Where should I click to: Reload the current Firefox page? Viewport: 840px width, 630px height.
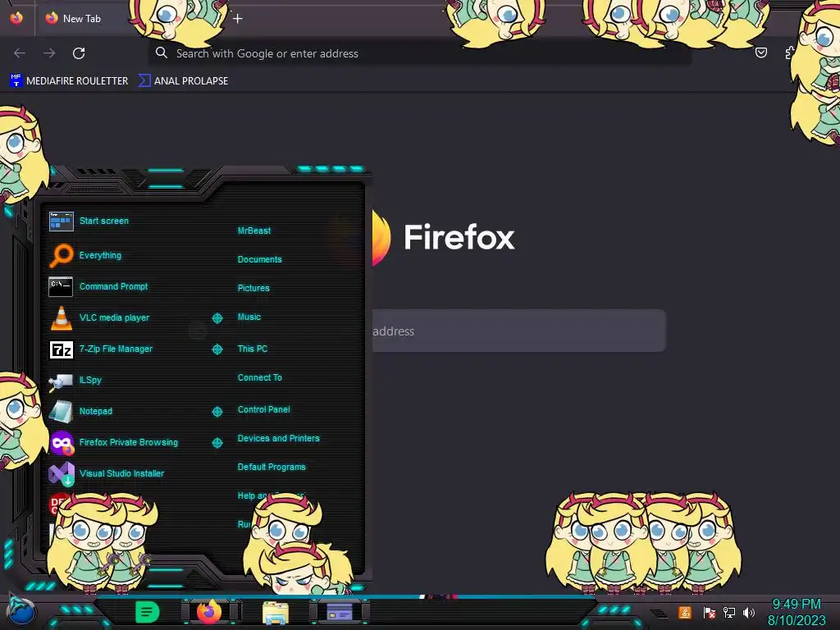(79, 53)
